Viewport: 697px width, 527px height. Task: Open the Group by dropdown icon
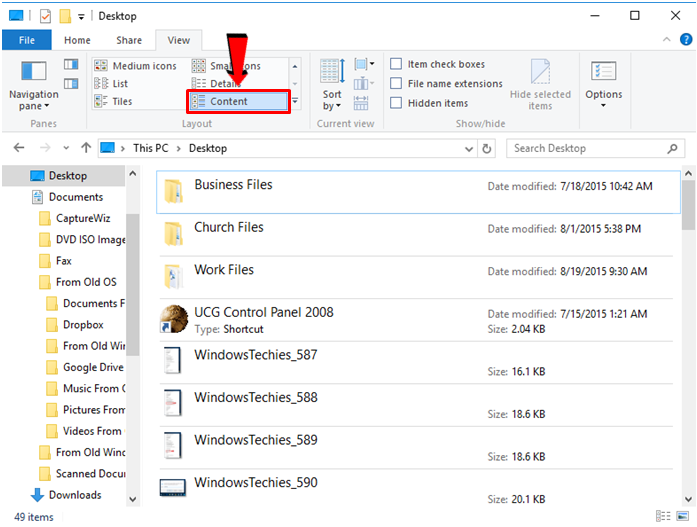click(x=364, y=64)
